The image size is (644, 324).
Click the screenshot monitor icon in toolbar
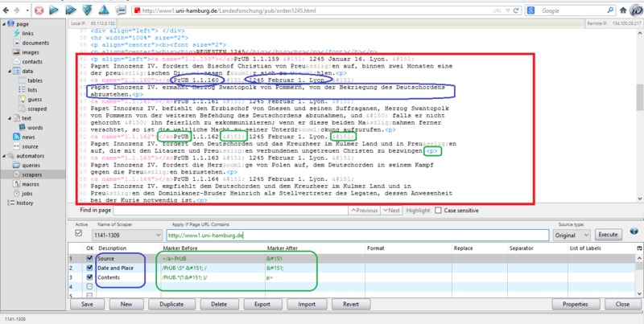pos(121,10)
